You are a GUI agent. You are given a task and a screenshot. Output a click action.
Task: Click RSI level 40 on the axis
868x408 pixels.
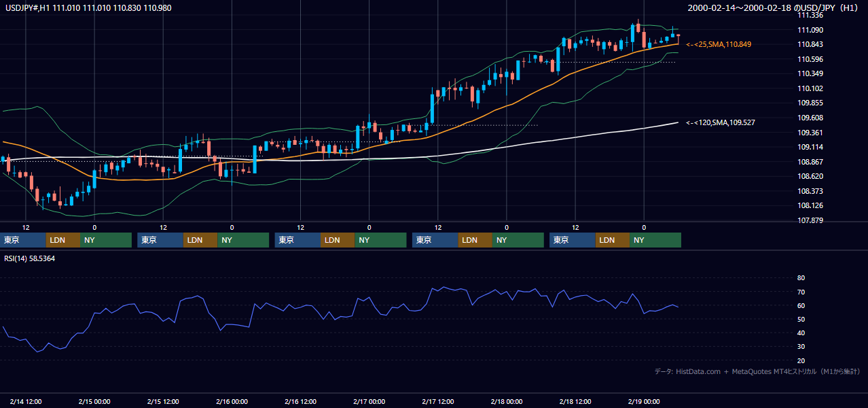801,333
